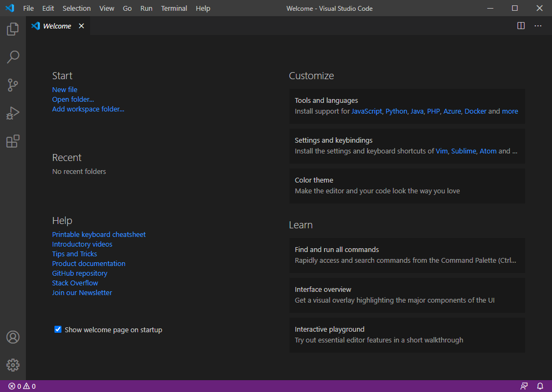552x392 pixels.
Task: Install Python support link
Action: coord(396,111)
